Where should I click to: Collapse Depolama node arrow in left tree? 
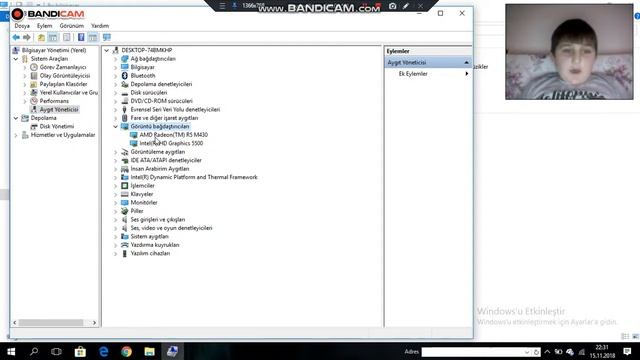tap(16, 118)
